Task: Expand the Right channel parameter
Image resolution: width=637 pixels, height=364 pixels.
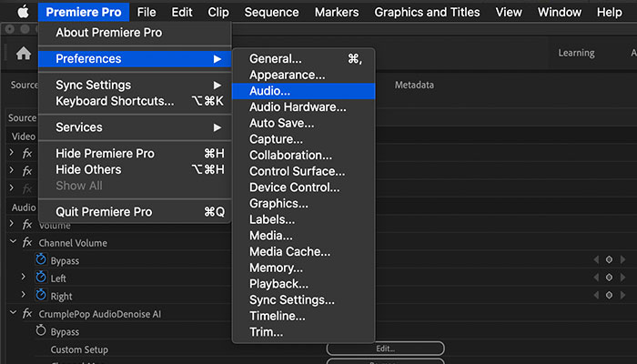Action: pos(24,295)
